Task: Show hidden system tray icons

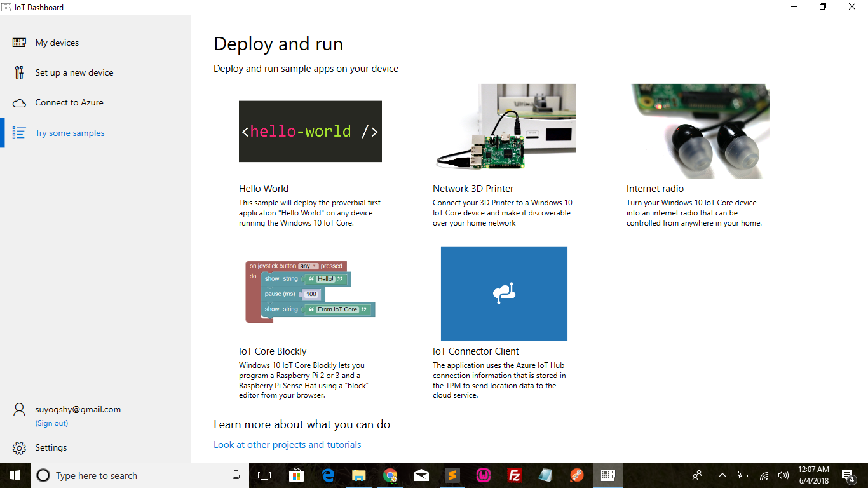Action: click(722, 475)
